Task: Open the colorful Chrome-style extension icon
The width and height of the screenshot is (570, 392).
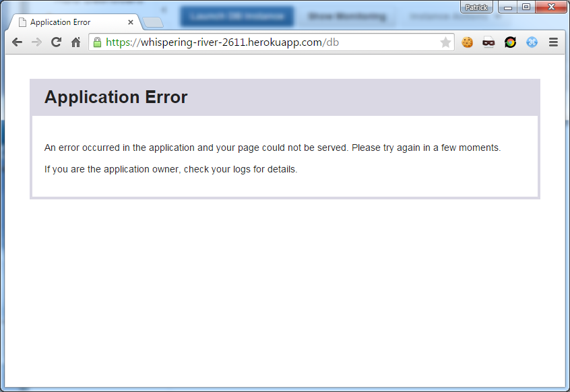Action: 510,42
